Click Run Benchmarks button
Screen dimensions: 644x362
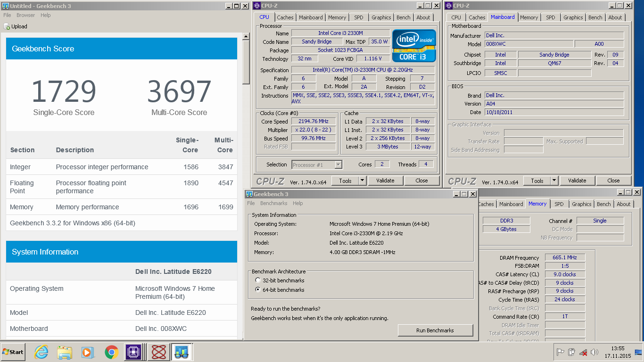click(435, 330)
